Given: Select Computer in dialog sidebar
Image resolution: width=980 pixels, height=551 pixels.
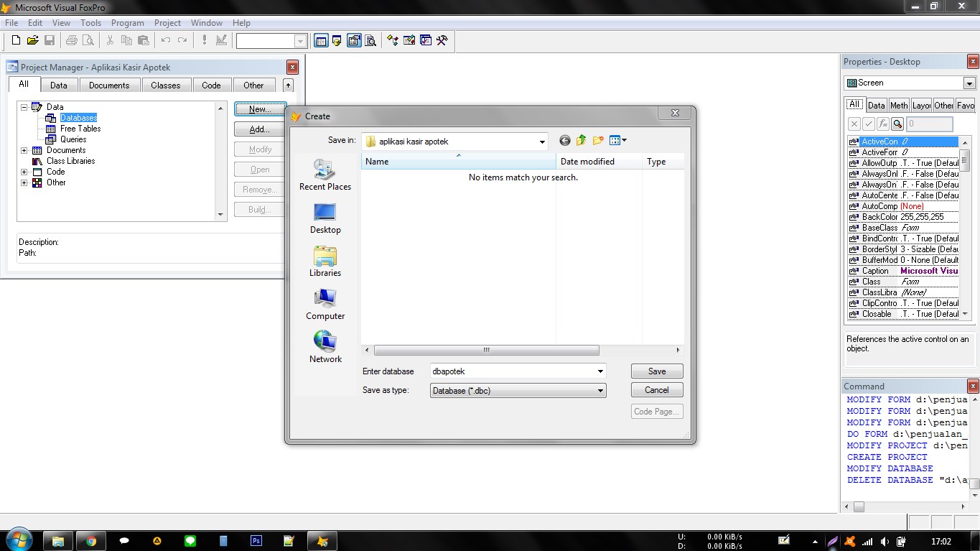Looking at the screenshot, I should (x=325, y=305).
